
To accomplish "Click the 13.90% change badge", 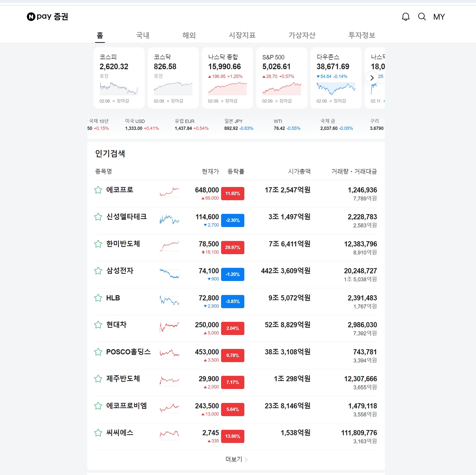I will coord(233,436).
